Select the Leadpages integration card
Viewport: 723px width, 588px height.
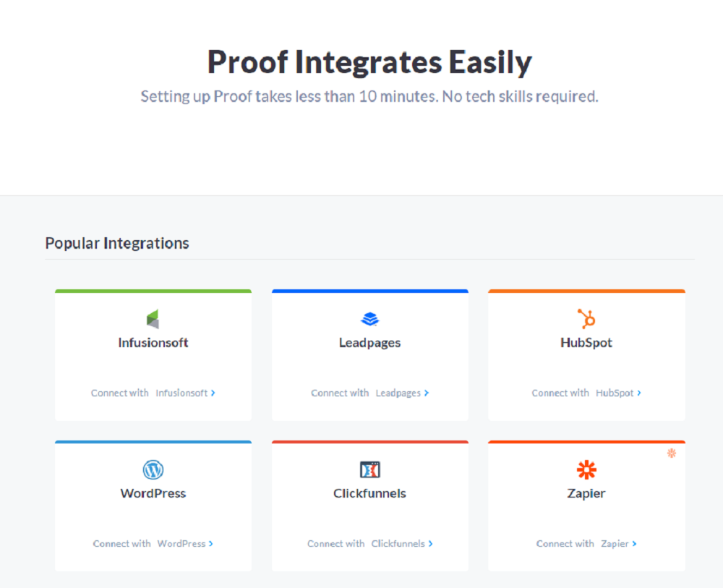pyautogui.click(x=369, y=354)
